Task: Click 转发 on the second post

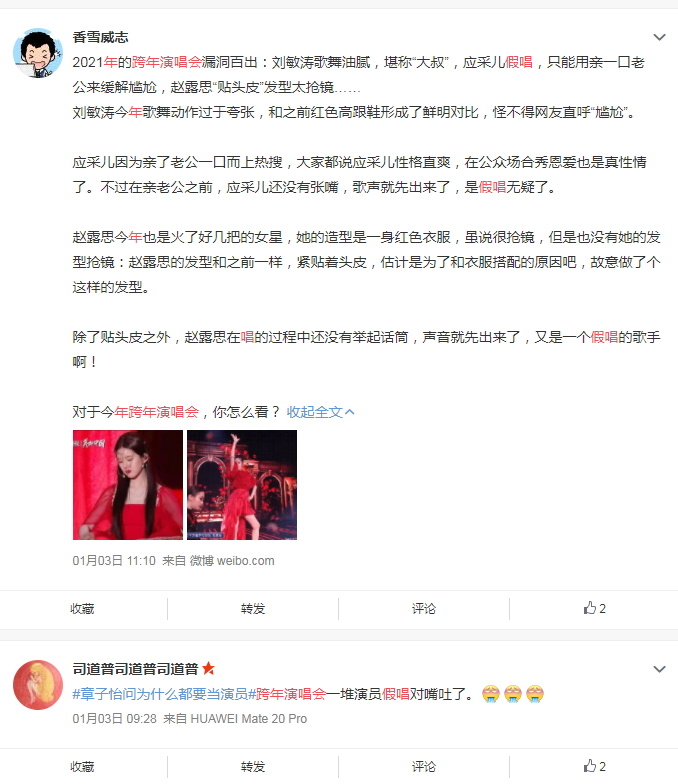Action: pos(252,766)
